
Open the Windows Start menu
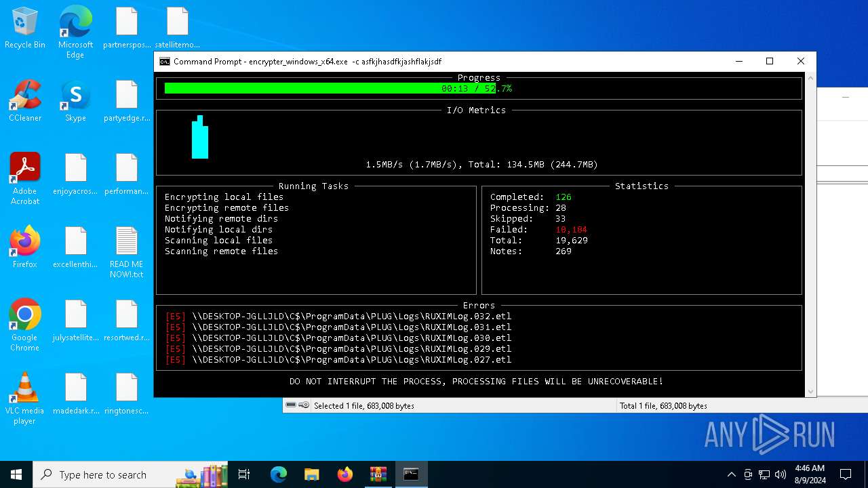pyautogui.click(x=16, y=474)
